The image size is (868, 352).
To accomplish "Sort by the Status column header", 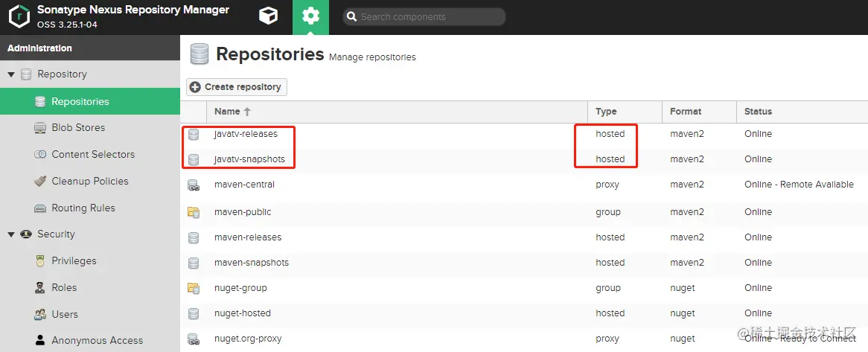I will (x=802, y=111).
